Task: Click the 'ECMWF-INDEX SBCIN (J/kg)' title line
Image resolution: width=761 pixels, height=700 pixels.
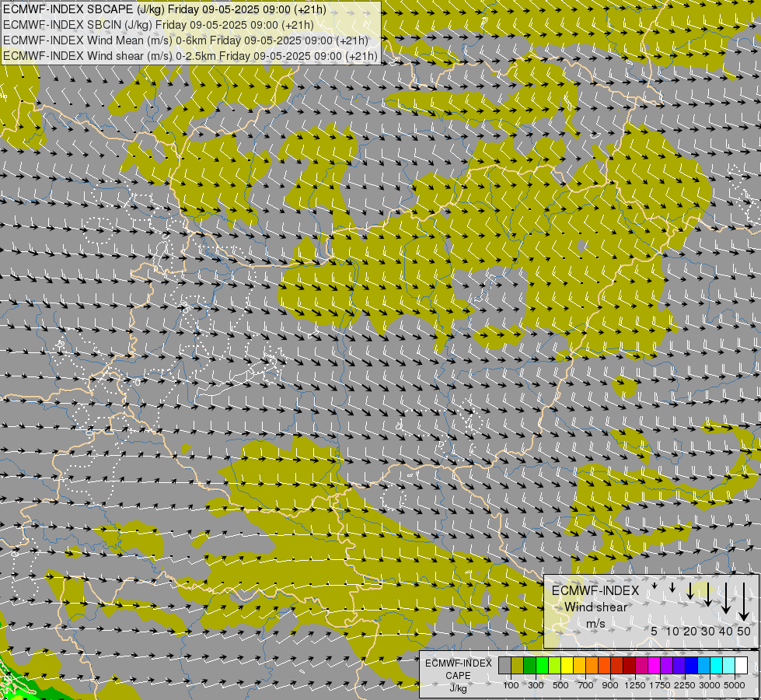Action: [159, 25]
